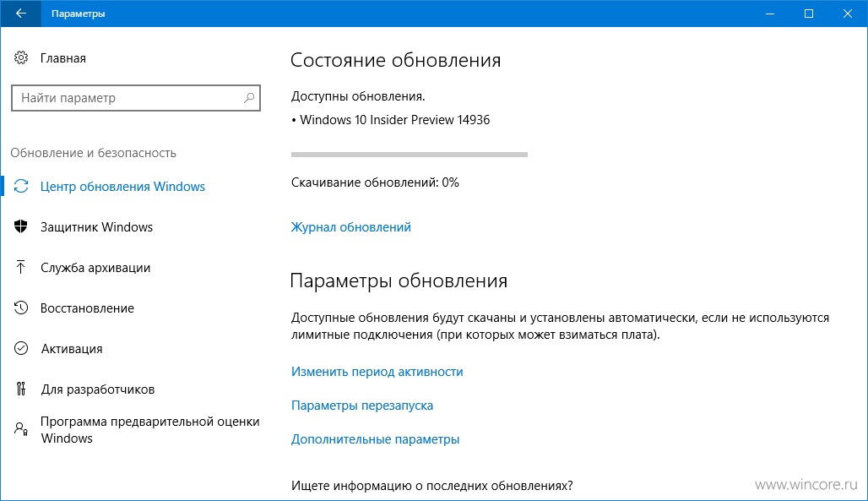Open Дополнительные параметры link
The width and height of the screenshot is (868, 501).
coord(376,439)
